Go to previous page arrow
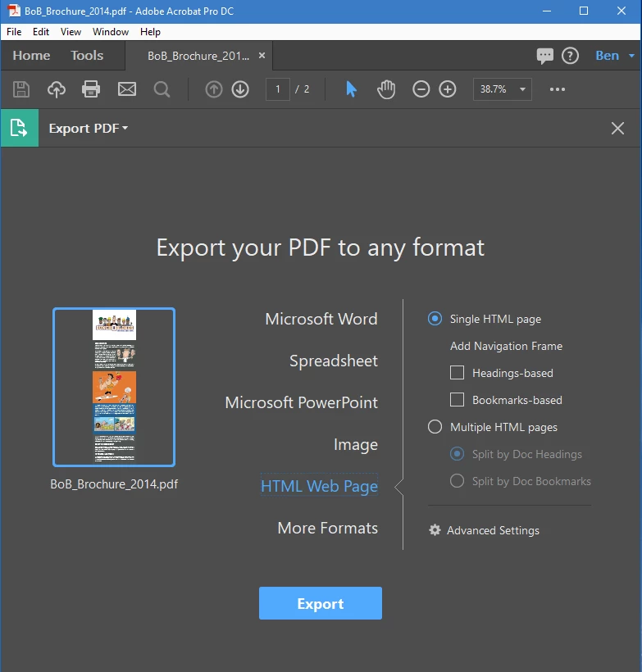Screen dimensions: 642x672 click(x=213, y=89)
